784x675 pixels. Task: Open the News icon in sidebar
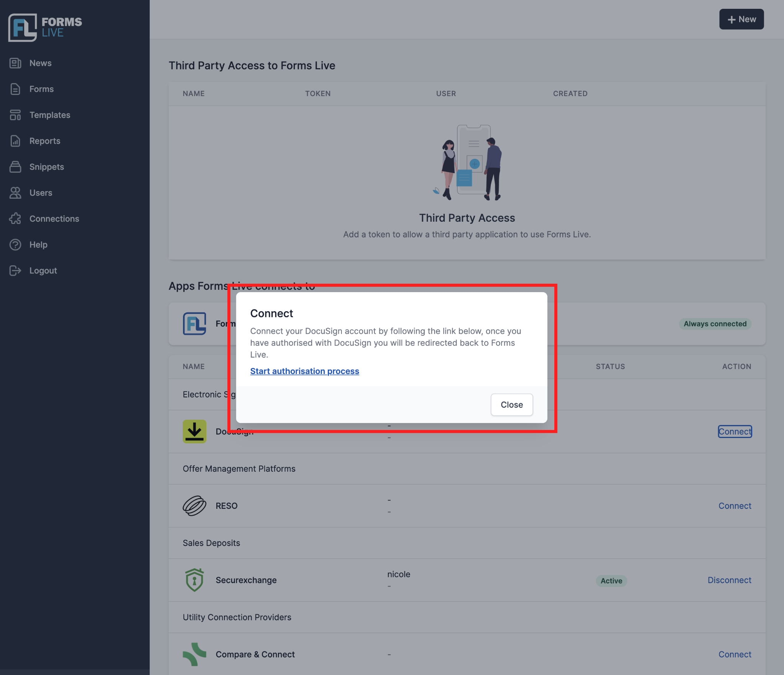(x=15, y=63)
